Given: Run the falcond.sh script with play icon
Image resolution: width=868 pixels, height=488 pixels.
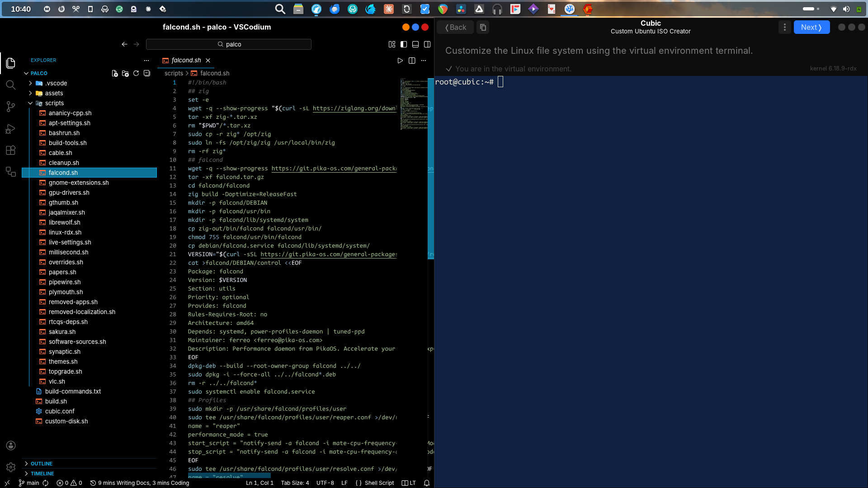Looking at the screenshot, I should coord(400,61).
